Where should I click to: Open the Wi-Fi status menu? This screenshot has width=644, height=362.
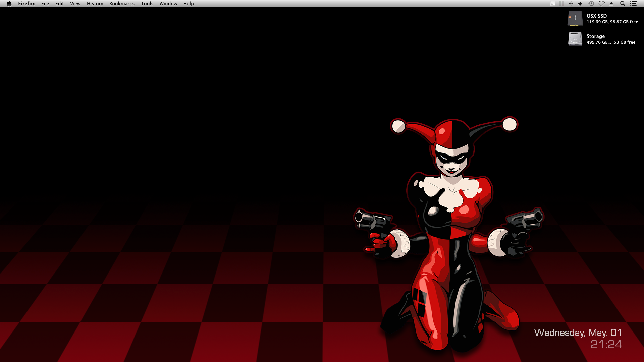click(x=601, y=4)
